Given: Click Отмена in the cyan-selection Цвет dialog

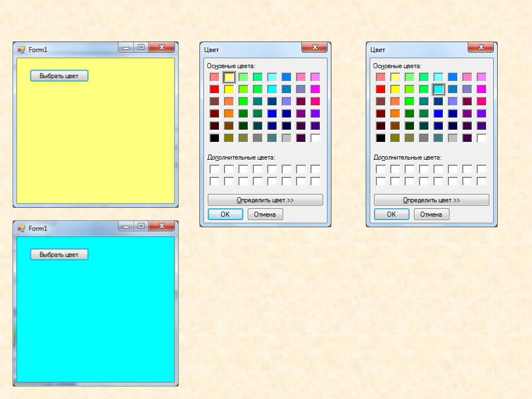Looking at the screenshot, I should (431, 214).
